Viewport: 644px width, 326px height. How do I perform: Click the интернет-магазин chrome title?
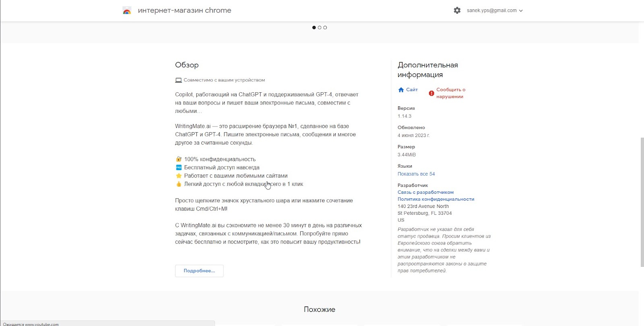click(x=184, y=10)
